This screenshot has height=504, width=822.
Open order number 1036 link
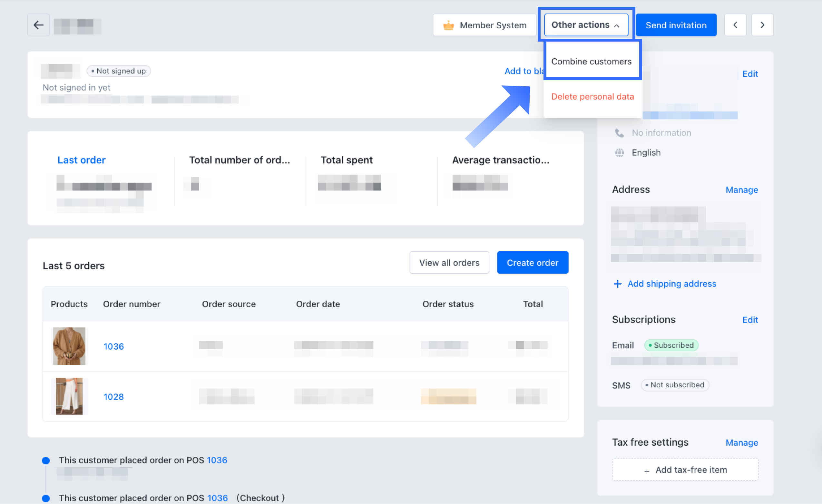click(113, 346)
